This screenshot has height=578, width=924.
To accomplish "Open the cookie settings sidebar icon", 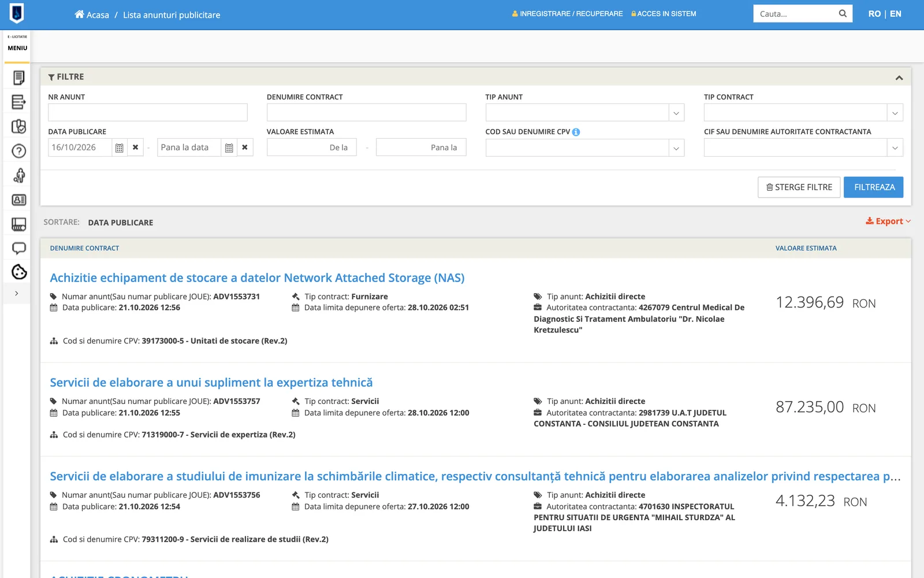I will point(19,272).
